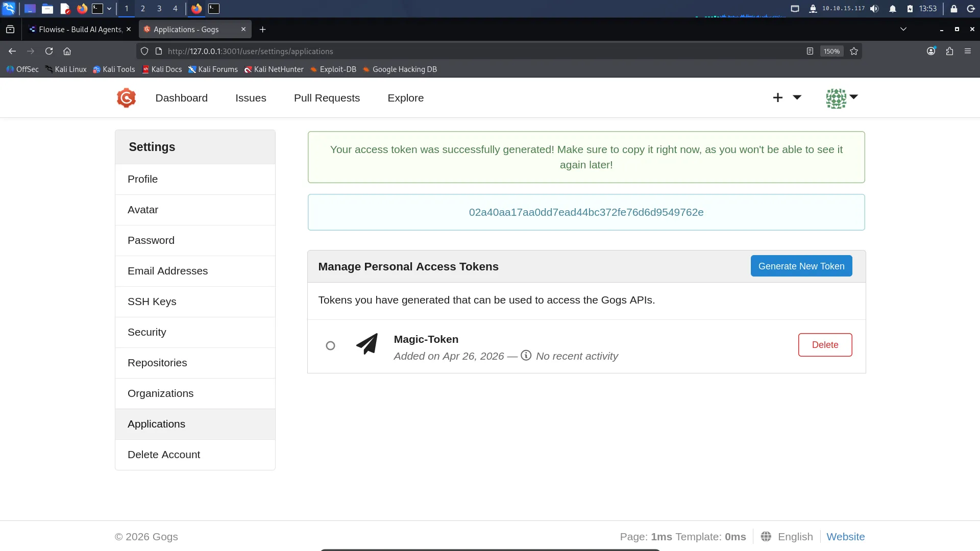
Task: Switch to the Flowise browser tab
Action: 80,30
